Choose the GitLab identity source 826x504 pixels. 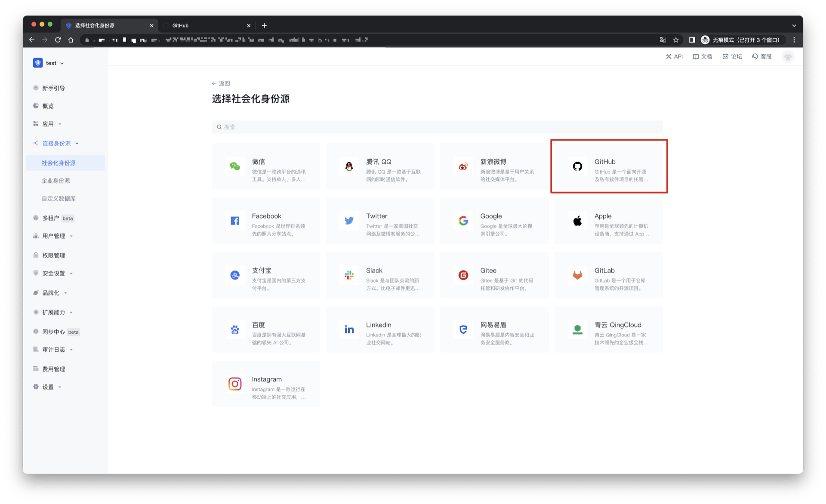click(608, 275)
